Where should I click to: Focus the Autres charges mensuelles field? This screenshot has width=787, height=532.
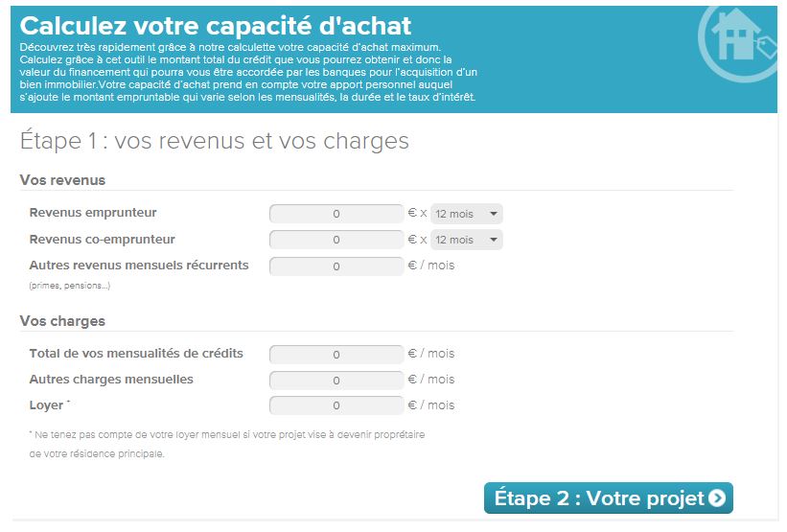pyautogui.click(x=336, y=380)
